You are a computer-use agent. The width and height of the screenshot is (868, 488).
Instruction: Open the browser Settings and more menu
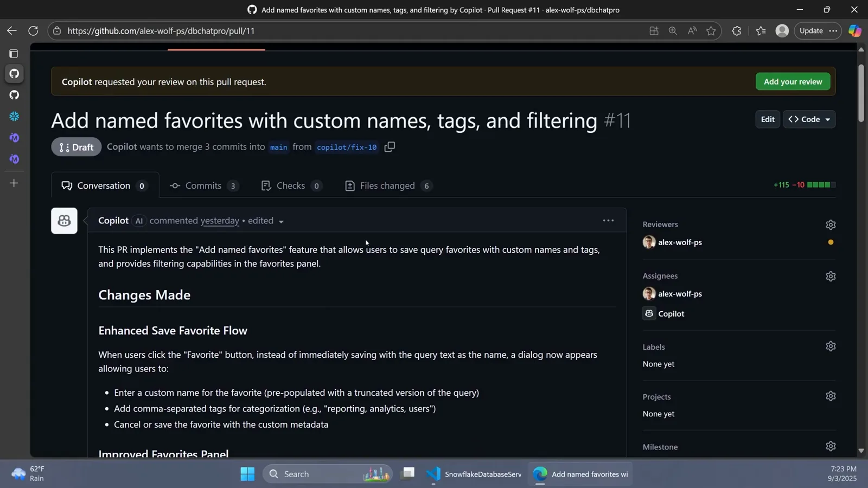[833, 31]
